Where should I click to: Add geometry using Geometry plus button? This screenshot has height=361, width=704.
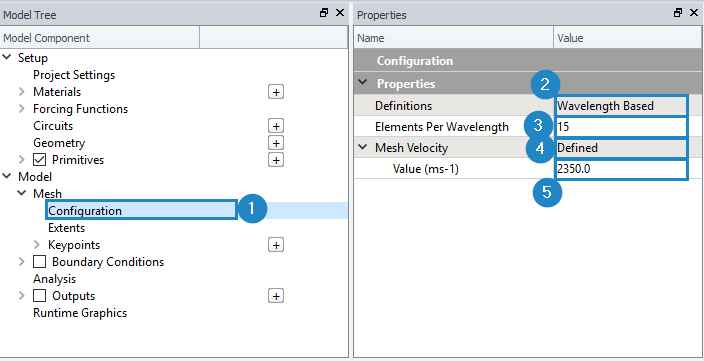tap(276, 143)
